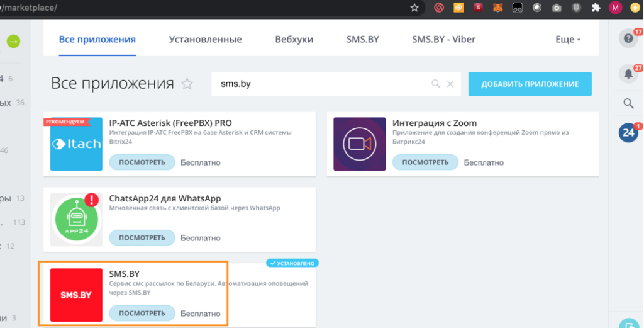Switch to the Установленные tab

[x=206, y=40]
